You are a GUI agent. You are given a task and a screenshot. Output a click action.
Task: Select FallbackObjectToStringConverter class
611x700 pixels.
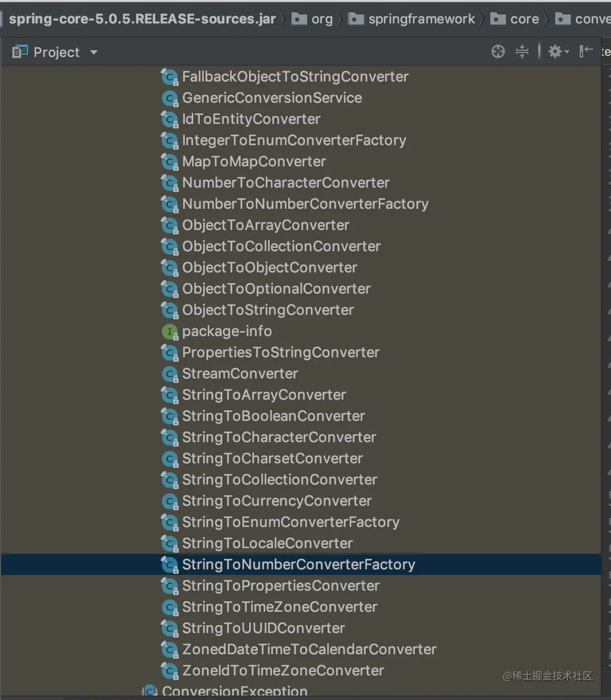click(295, 76)
